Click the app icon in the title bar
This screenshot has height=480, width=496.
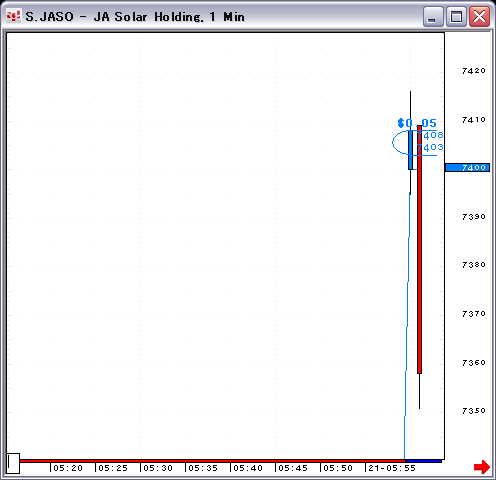[13, 16]
